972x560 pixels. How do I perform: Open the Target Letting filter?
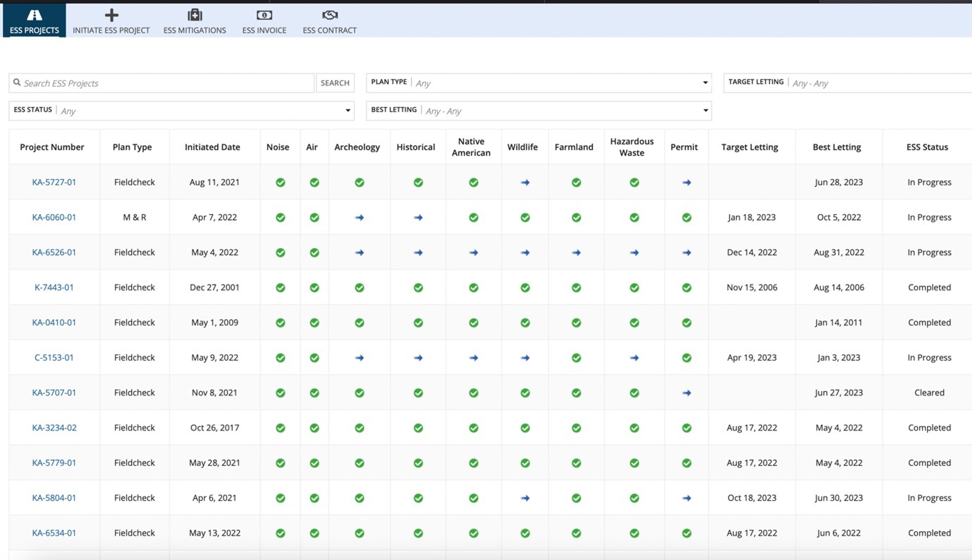(848, 83)
